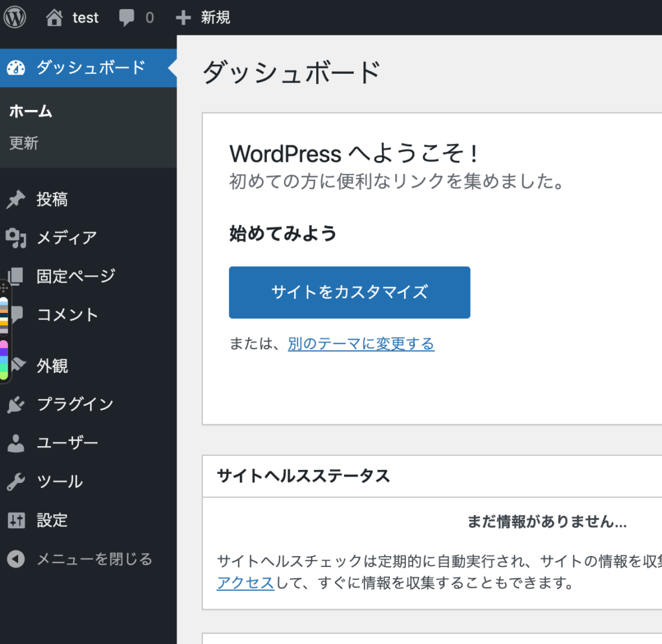Click the comment count 0 in admin bar

tap(149, 17)
